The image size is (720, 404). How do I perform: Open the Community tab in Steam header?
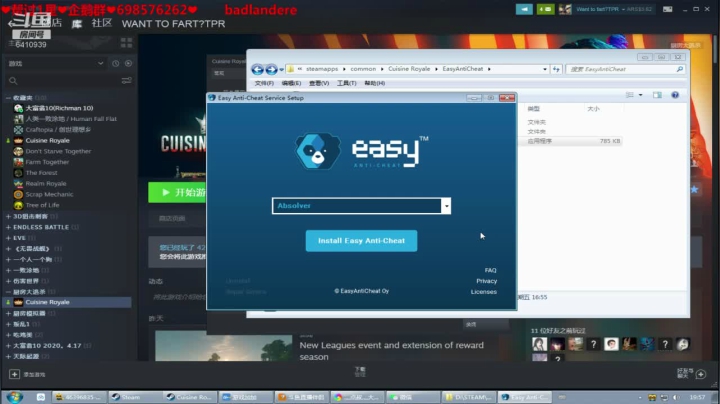pyautogui.click(x=101, y=23)
